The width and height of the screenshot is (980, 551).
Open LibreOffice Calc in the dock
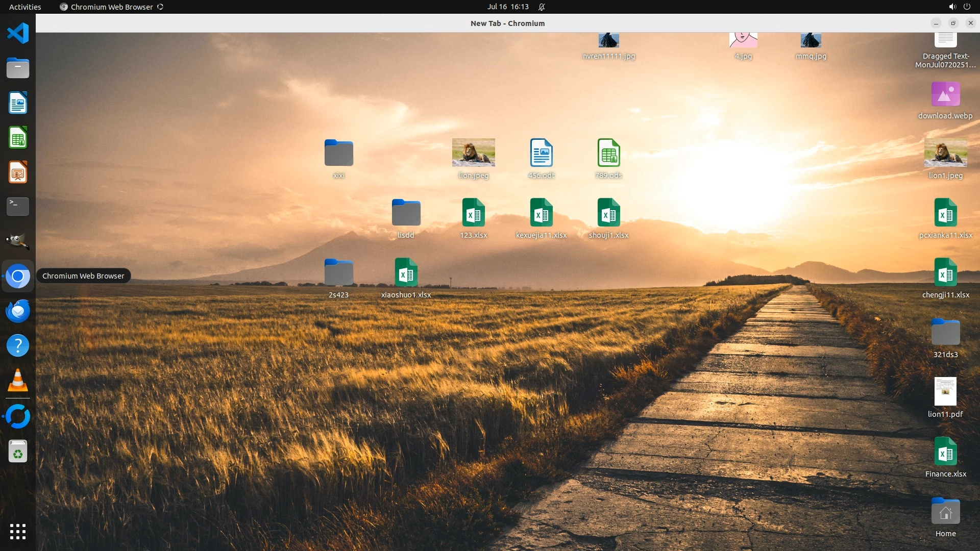point(18,138)
